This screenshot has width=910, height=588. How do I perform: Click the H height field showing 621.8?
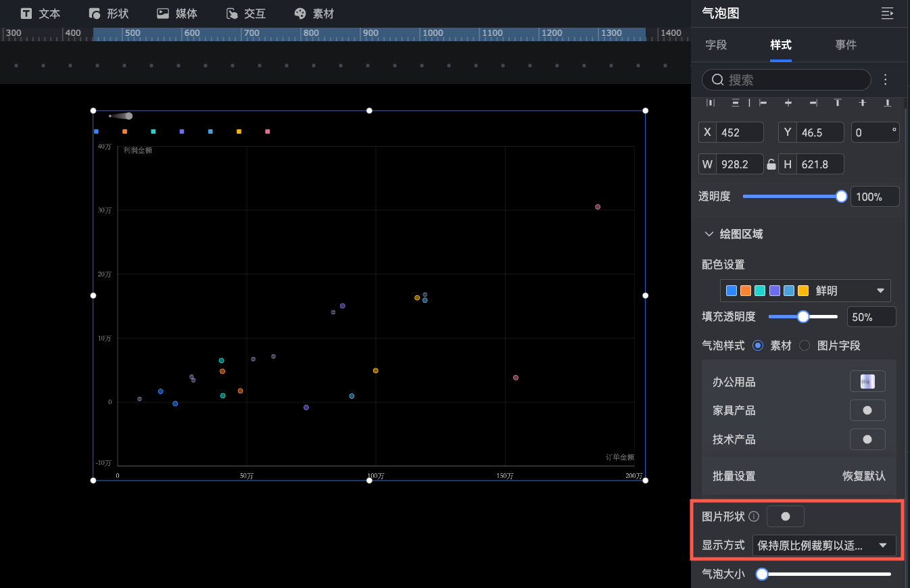coord(812,164)
